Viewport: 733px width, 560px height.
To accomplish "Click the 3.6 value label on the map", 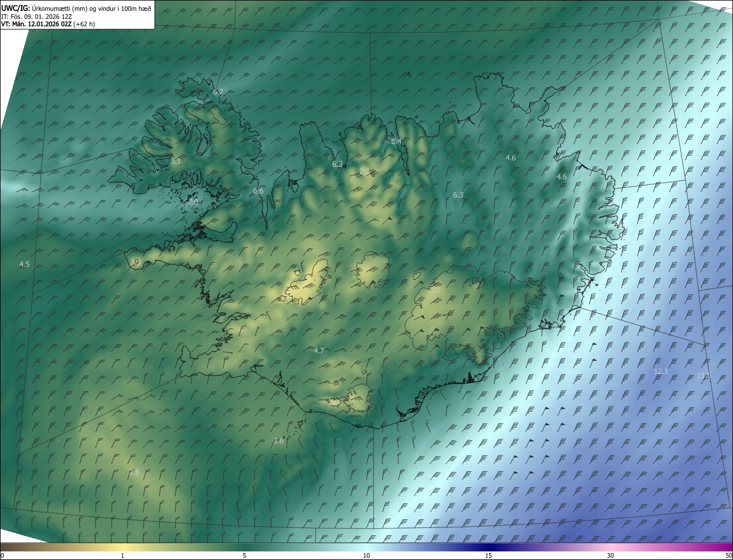I will tap(278, 440).
